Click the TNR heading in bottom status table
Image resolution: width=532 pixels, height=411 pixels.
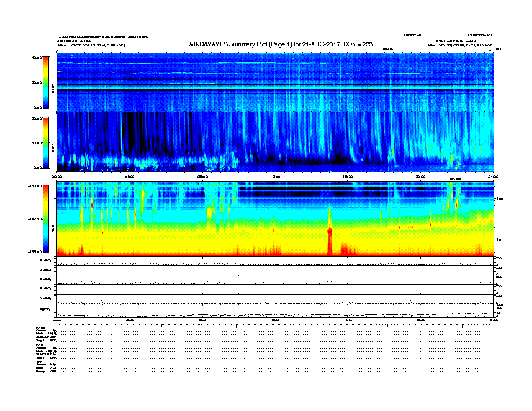[39, 361]
